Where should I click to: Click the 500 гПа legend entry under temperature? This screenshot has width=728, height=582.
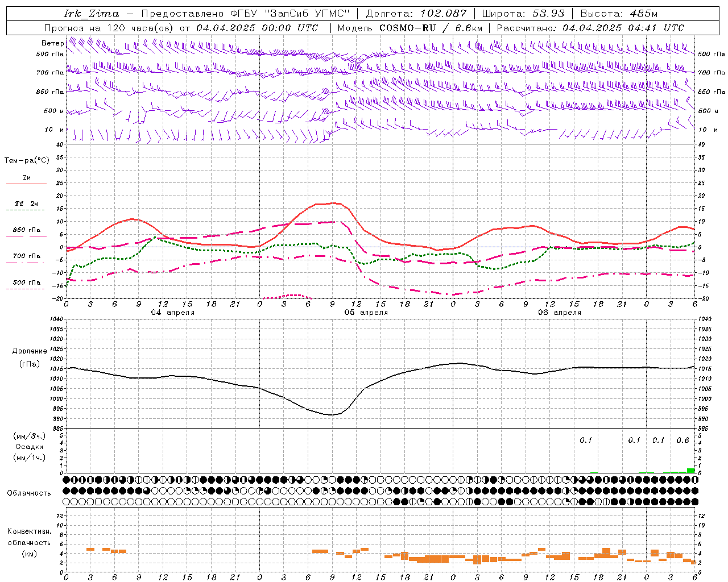(x=27, y=282)
